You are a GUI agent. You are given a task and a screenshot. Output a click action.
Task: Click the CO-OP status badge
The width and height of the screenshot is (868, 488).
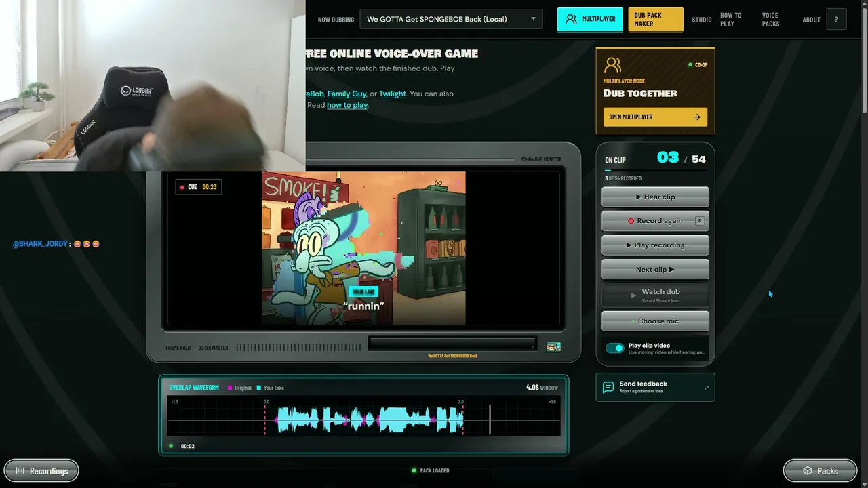[x=698, y=65]
